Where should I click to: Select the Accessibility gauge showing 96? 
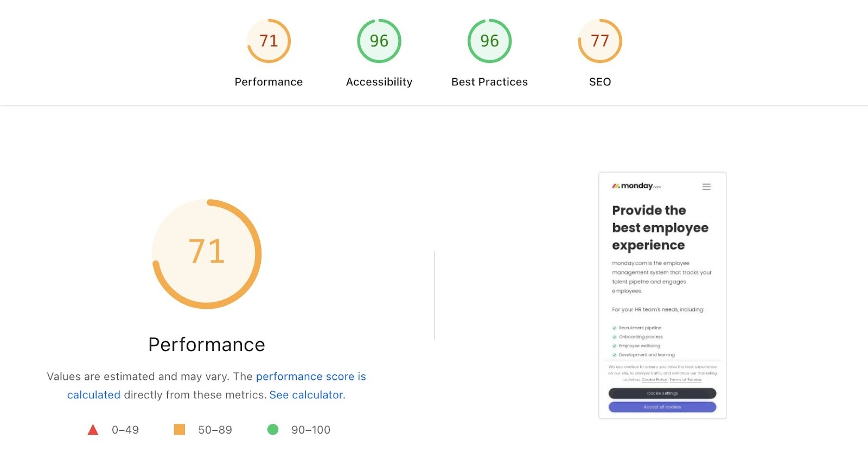[x=379, y=40]
